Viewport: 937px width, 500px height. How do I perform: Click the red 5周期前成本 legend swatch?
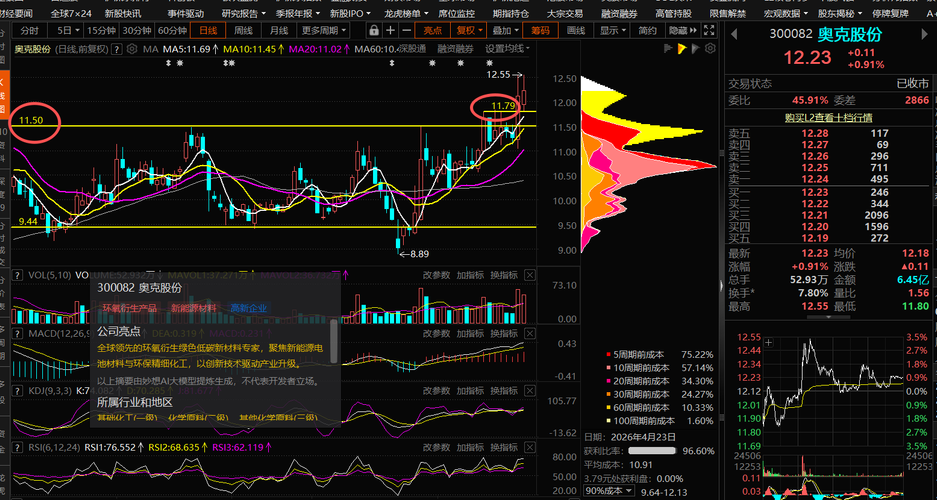click(x=608, y=355)
